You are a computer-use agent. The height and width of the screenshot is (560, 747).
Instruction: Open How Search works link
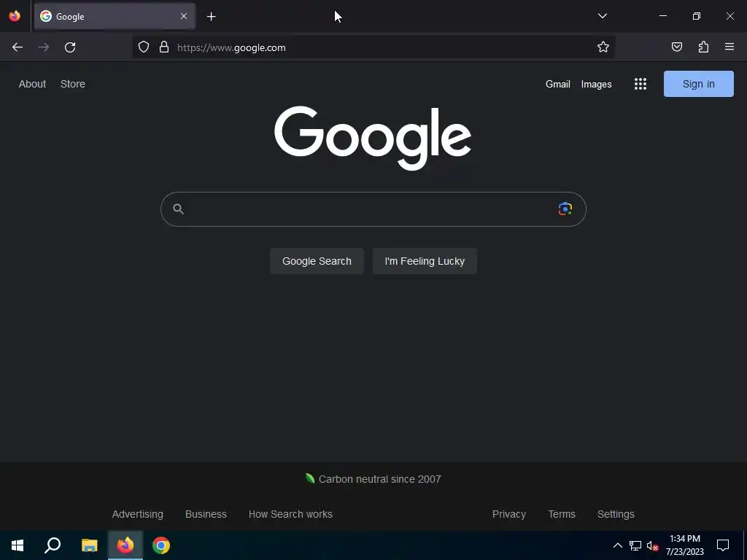(290, 514)
